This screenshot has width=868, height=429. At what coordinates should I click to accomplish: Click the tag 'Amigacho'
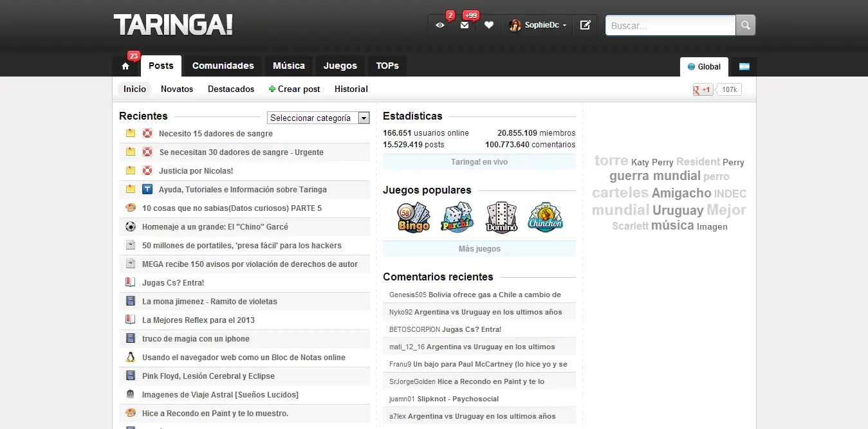click(681, 193)
